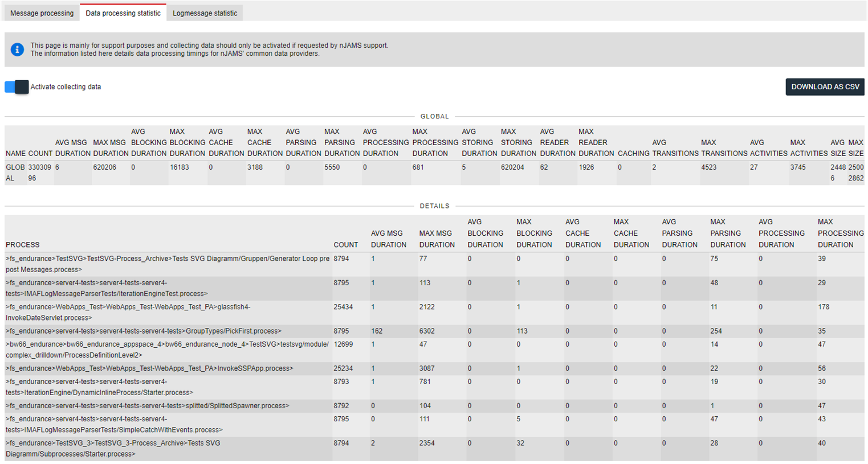The width and height of the screenshot is (868, 464).
Task: Click the Global MAX ACTIVITIES header
Action: (809, 148)
